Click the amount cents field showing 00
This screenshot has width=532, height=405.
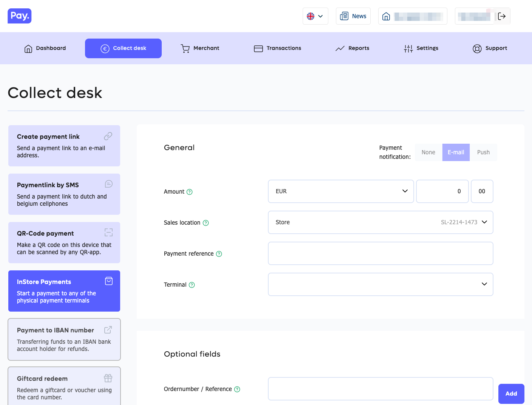coord(482,191)
